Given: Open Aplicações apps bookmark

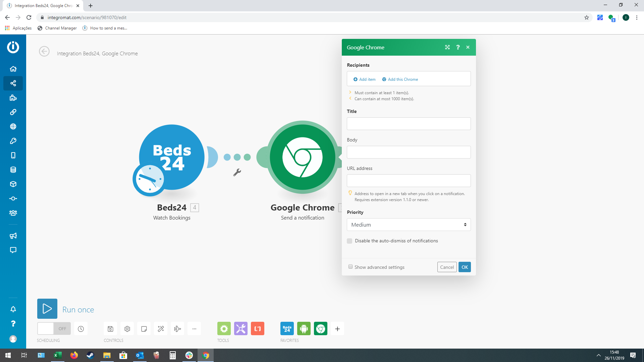Looking at the screenshot, I should [x=18, y=28].
